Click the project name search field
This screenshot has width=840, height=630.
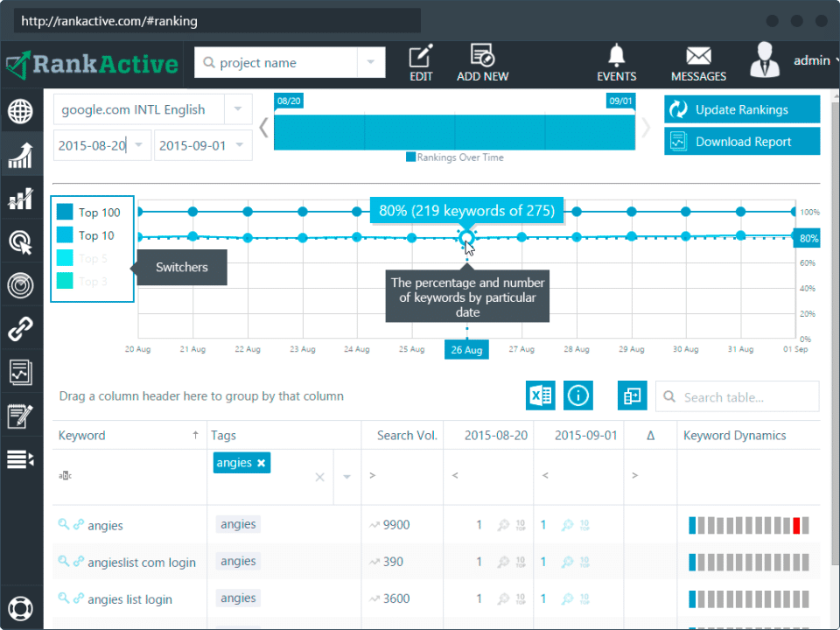pyautogui.click(x=276, y=62)
